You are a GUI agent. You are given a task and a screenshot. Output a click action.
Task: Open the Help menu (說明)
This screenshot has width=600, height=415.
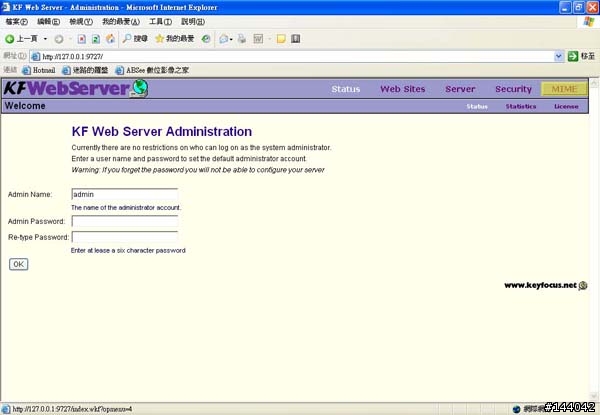point(193,22)
